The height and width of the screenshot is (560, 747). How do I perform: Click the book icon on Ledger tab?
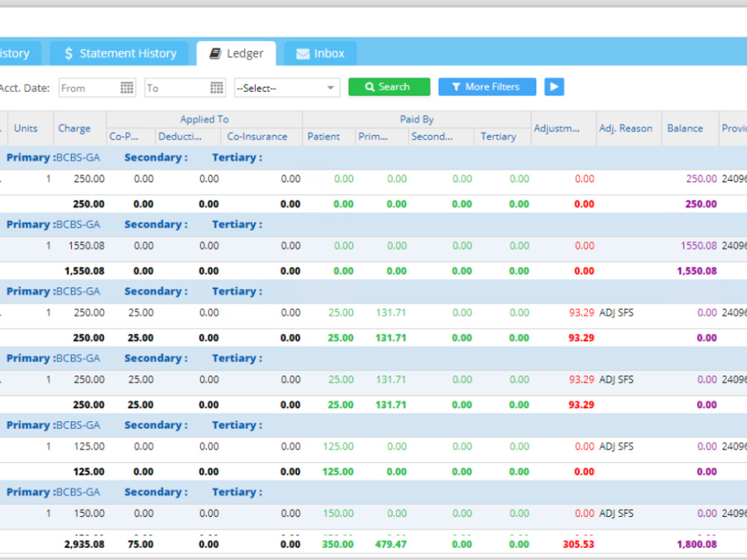tap(215, 53)
